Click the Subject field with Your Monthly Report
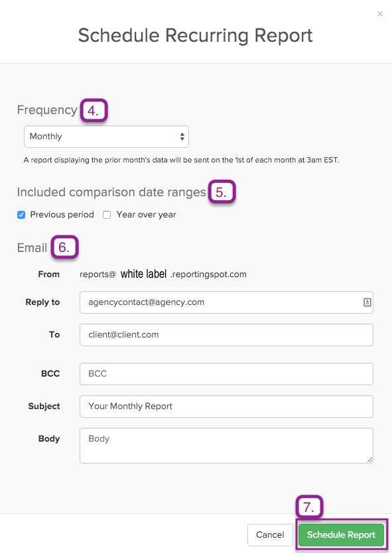Image resolution: width=392 pixels, height=553 pixels. (x=226, y=406)
